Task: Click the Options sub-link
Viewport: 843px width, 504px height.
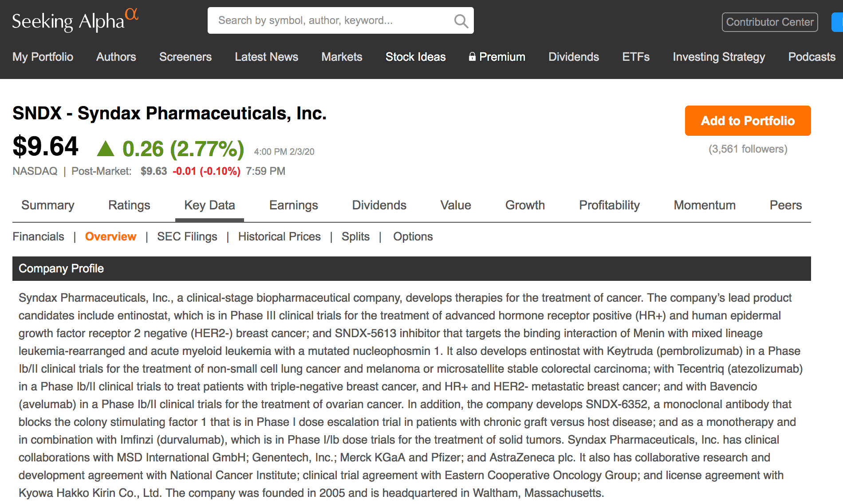Action: [x=413, y=236]
